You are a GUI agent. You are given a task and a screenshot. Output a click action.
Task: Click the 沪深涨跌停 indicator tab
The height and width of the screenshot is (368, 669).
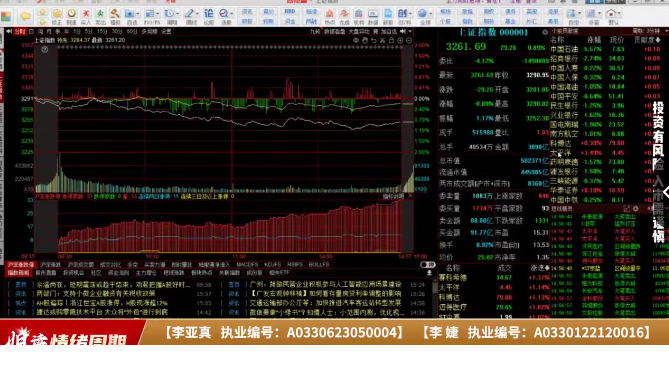21,265
